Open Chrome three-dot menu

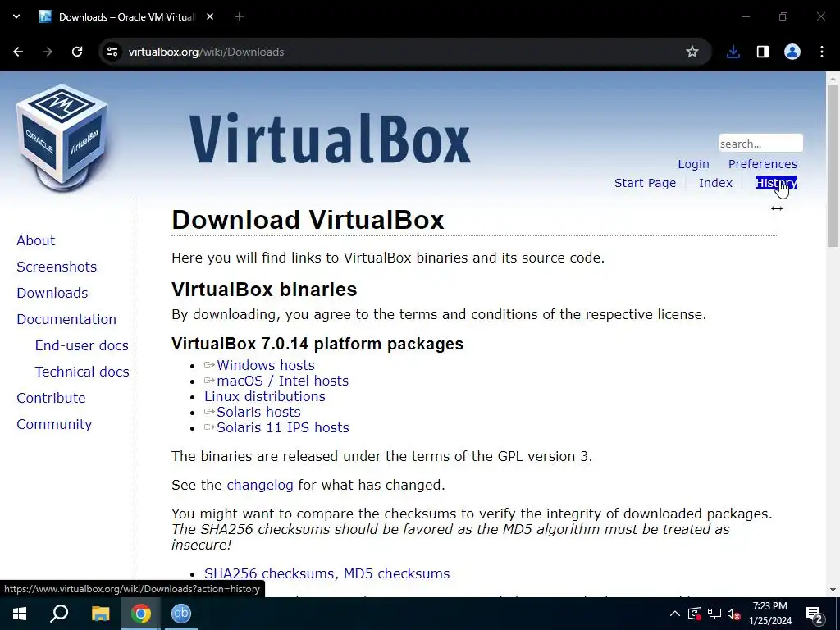822,52
